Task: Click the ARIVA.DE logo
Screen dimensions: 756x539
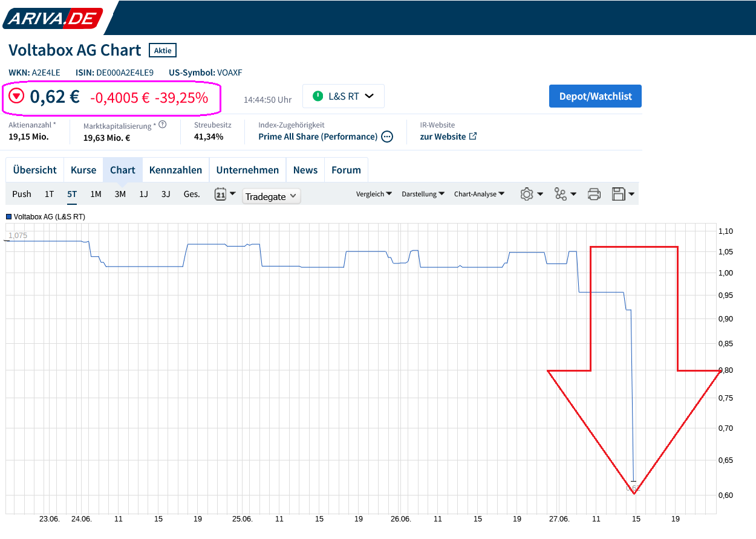Action: pos(53,18)
